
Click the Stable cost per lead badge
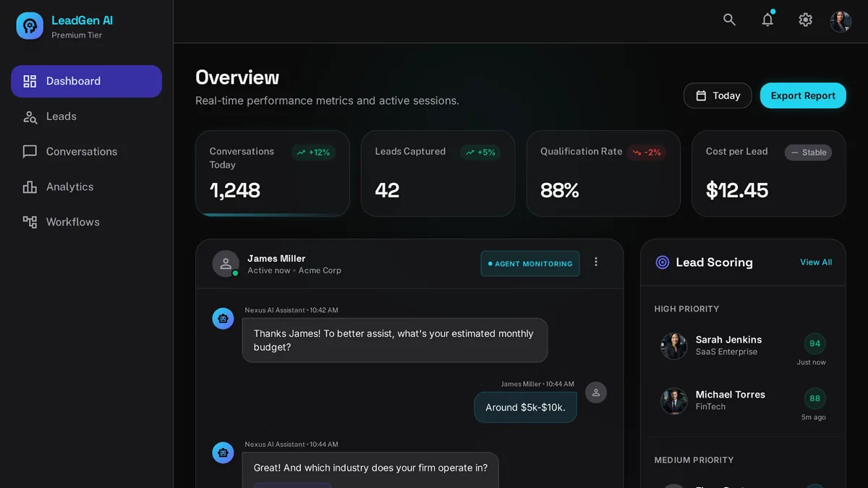click(x=809, y=153)
